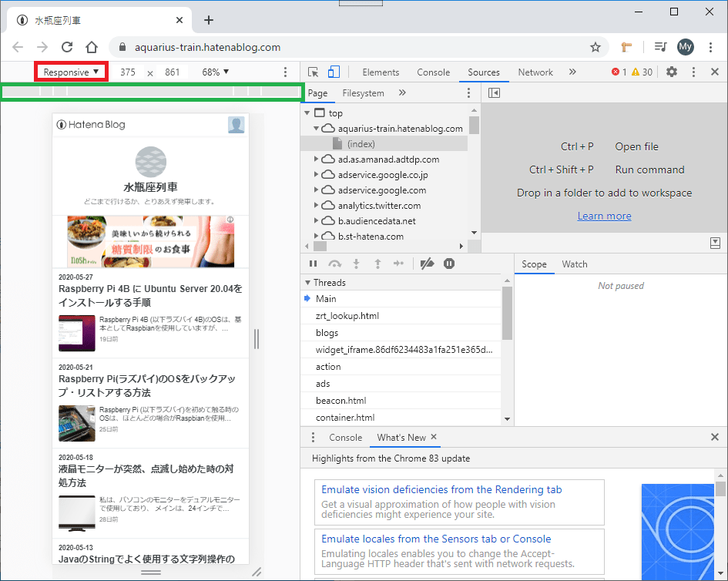
Task: Open the Chrome profile avatar
Action: 686,46
